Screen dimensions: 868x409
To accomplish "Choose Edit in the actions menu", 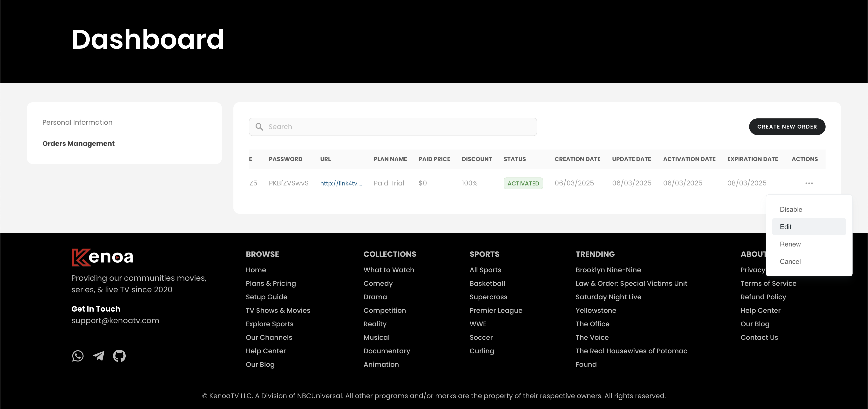I will (x=809, y=227).
